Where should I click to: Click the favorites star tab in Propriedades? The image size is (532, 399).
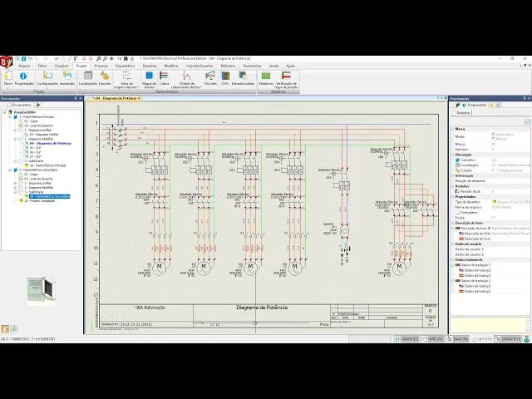click(x=491, y=106)
